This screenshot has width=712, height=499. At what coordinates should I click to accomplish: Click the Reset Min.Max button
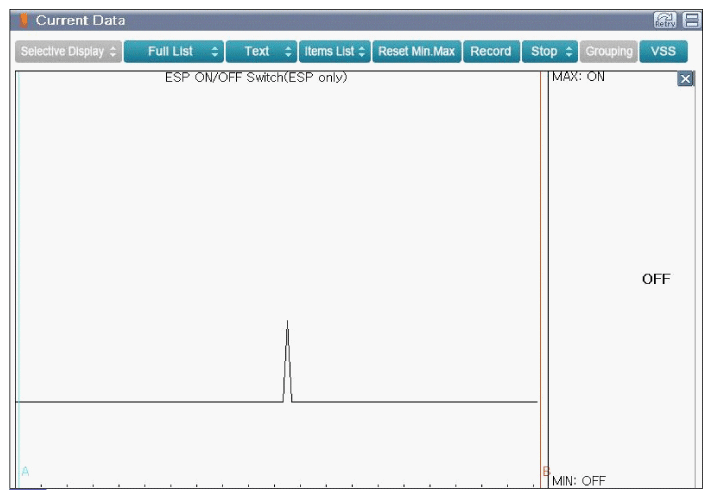pos(416,51)
